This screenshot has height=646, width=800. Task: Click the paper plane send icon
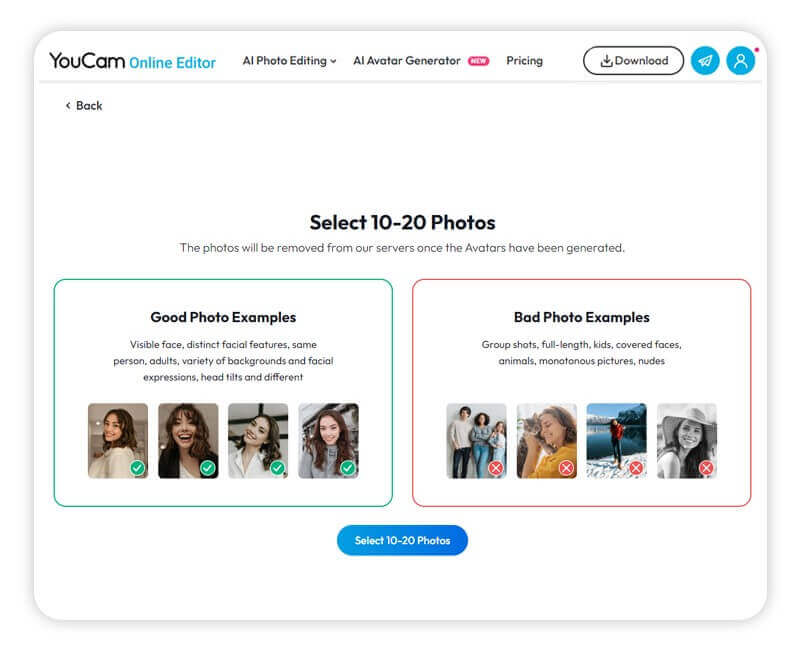point(705,61)
